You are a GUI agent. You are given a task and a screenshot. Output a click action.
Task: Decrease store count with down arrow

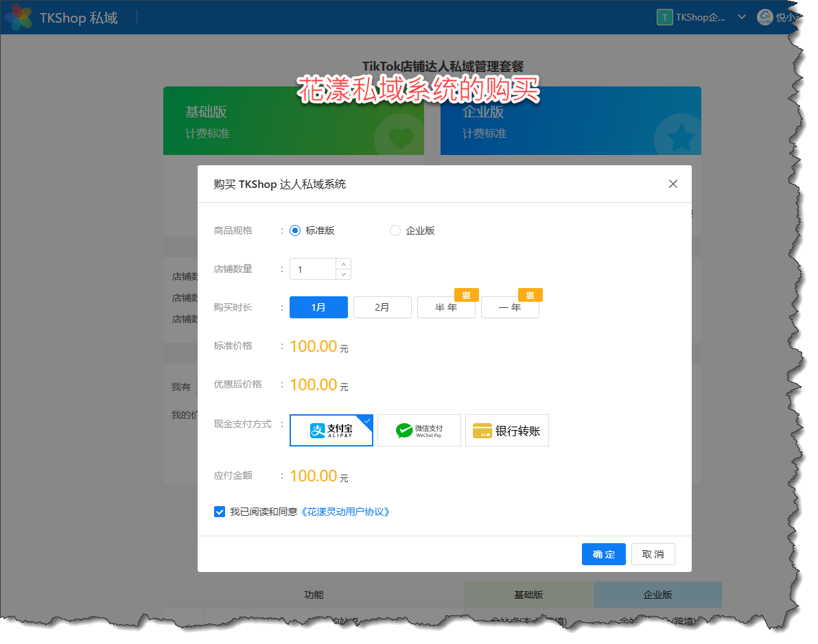343,274
